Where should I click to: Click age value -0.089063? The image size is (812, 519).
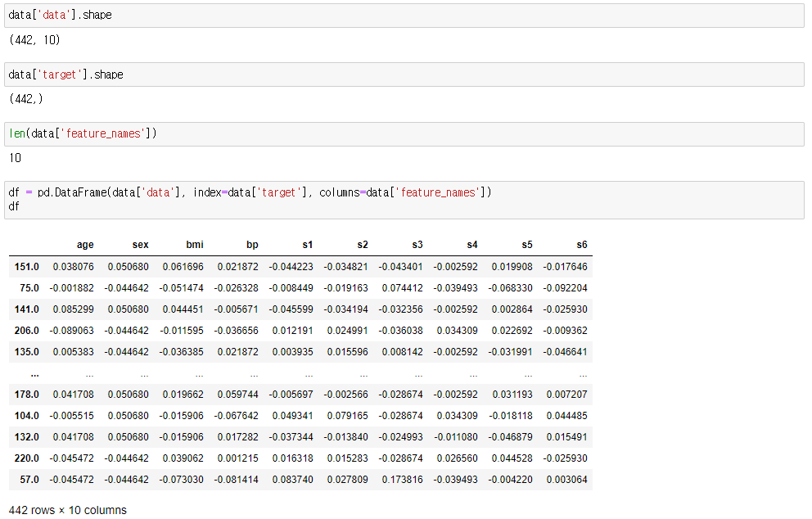click(71, 331)
